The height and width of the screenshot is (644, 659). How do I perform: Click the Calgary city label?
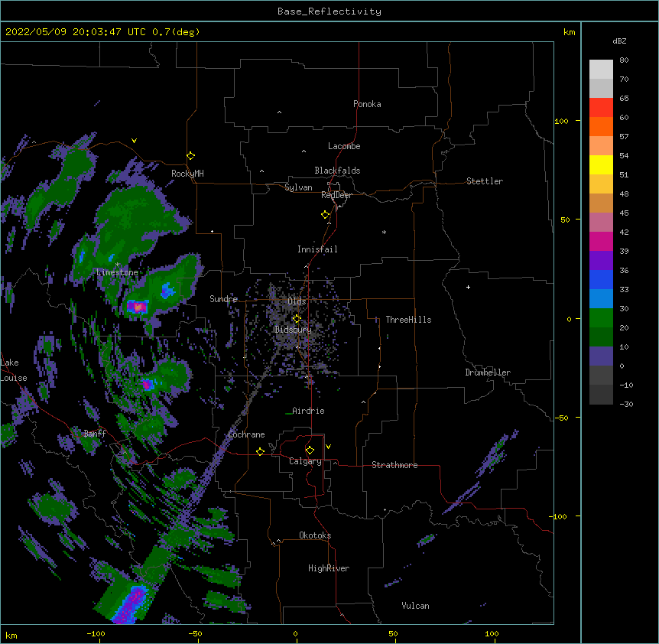tap(305, 461)
